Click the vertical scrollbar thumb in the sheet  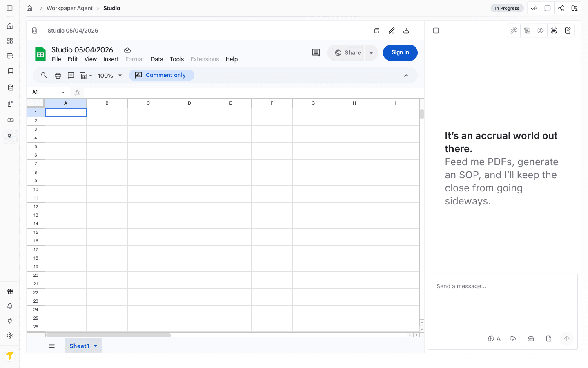pos(422,114)
